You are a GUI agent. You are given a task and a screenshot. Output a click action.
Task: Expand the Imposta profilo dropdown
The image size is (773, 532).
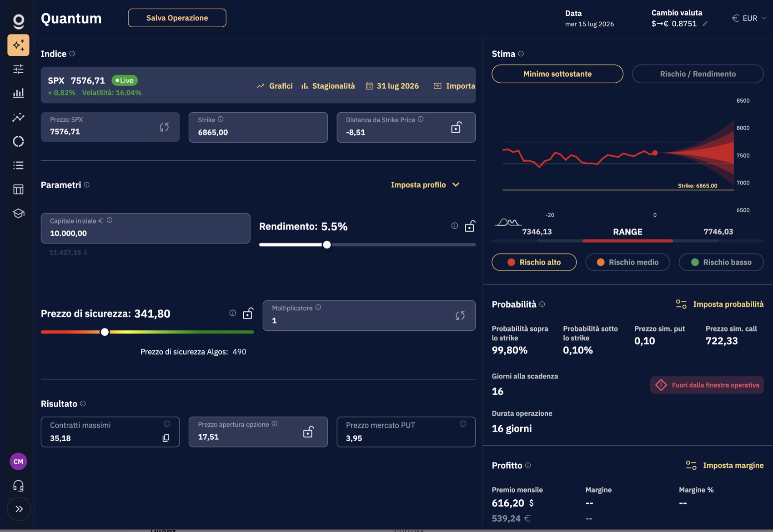(x=426, y=184)
